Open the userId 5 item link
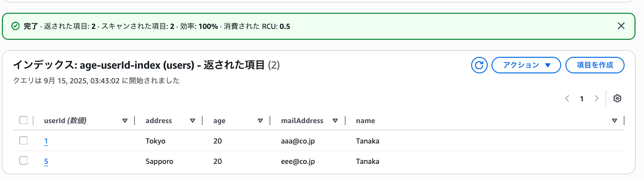 pyautogui.click(x=46, y=161)
